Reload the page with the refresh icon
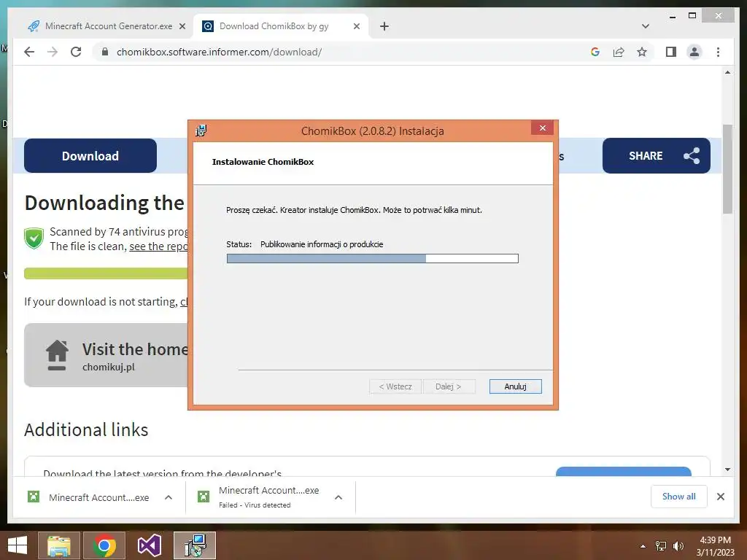This screenshot has height=560, width=747. [x=76, y=52]
